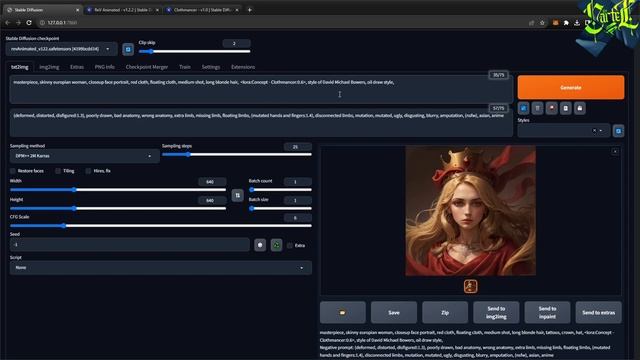The image size is (640, 360).
Task: Adjust the Batch size slider
Action: [280, 208]
